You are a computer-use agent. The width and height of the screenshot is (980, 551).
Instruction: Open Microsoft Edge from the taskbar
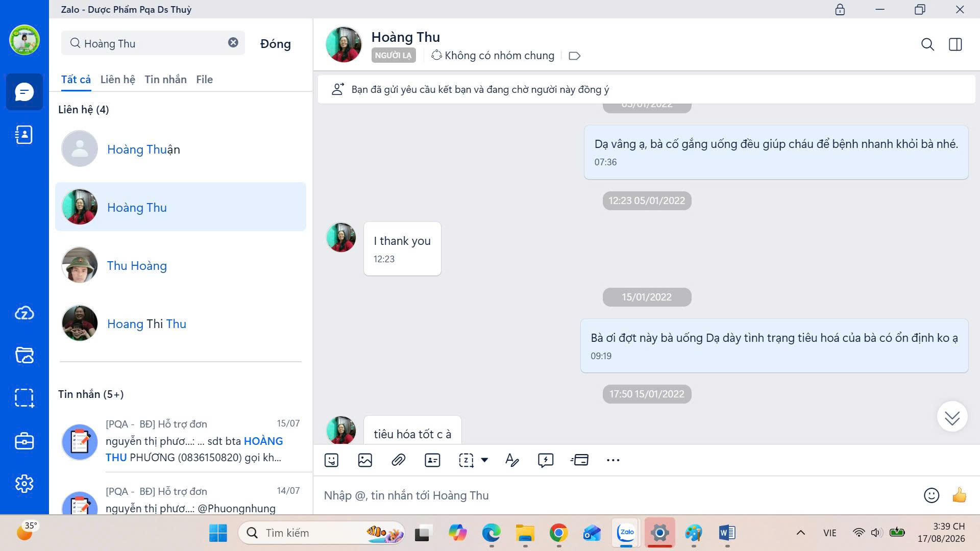click(x=491, y=533)
